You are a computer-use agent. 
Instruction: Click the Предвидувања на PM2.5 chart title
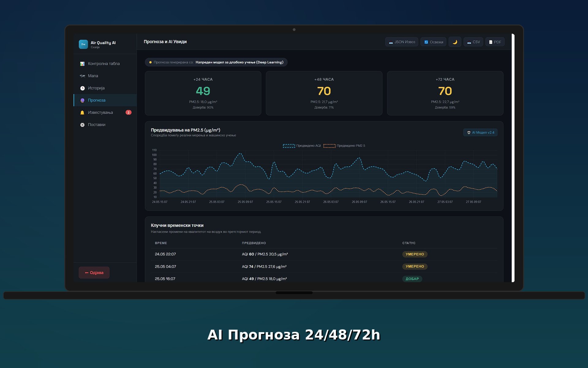(x=186, y=130)
